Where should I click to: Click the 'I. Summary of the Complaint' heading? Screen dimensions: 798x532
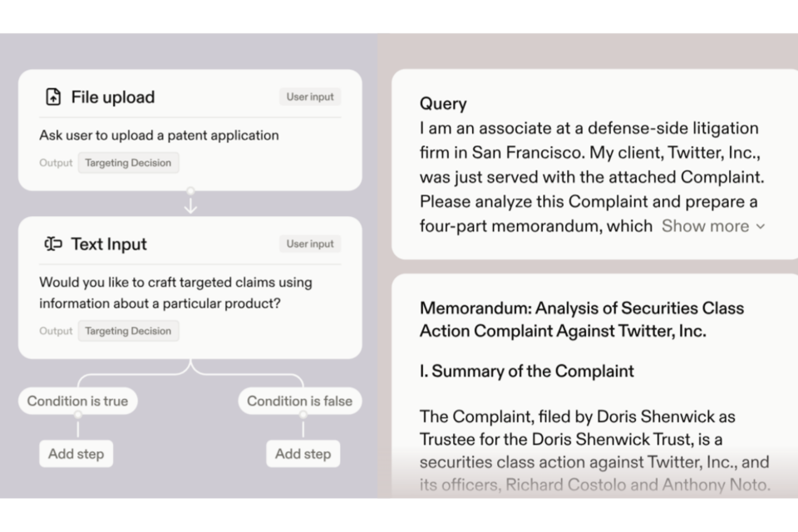pos(526,372)
